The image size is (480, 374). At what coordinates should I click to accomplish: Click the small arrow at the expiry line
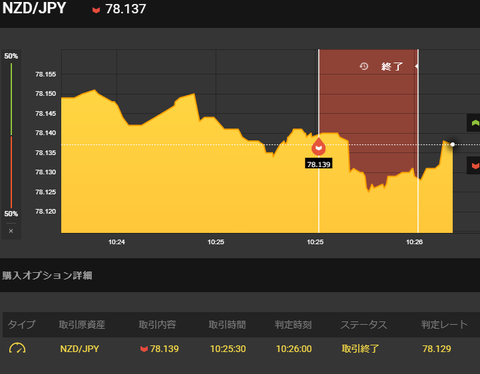(x=417, y=66)
